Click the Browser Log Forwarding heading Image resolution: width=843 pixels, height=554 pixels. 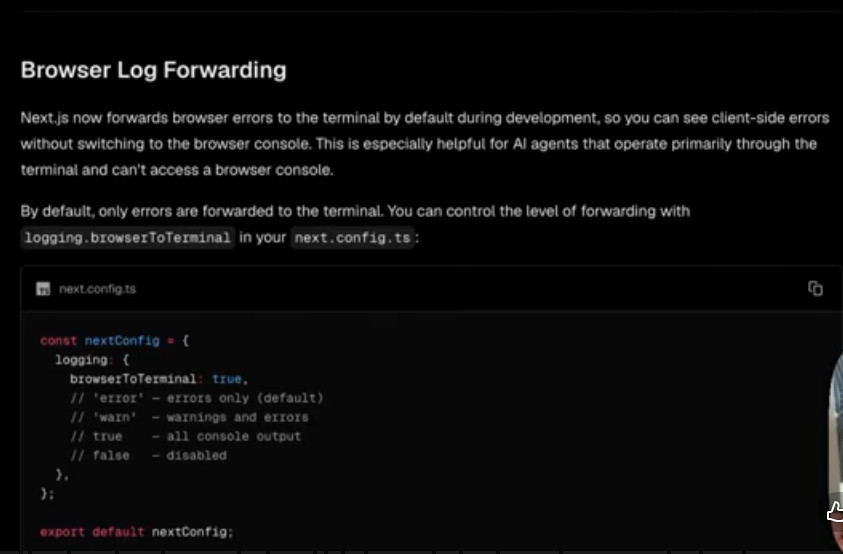(x=154, y=70)
